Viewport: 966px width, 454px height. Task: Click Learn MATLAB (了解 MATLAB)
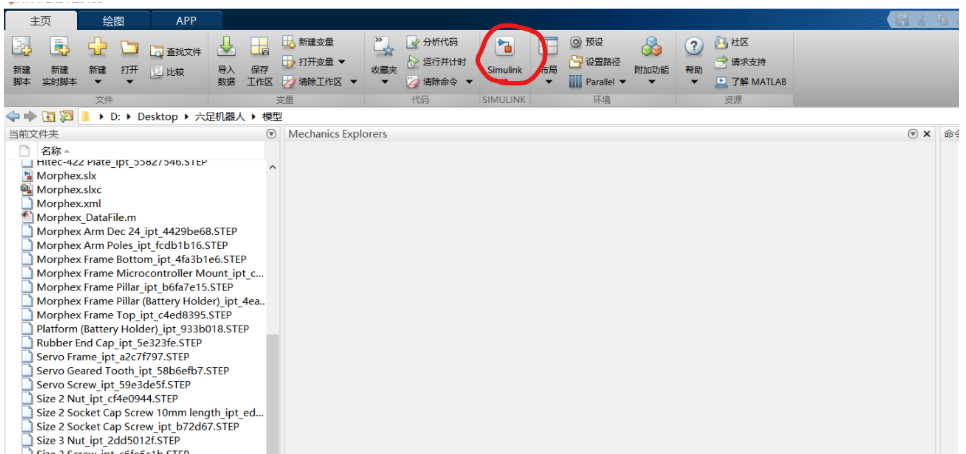750,81
